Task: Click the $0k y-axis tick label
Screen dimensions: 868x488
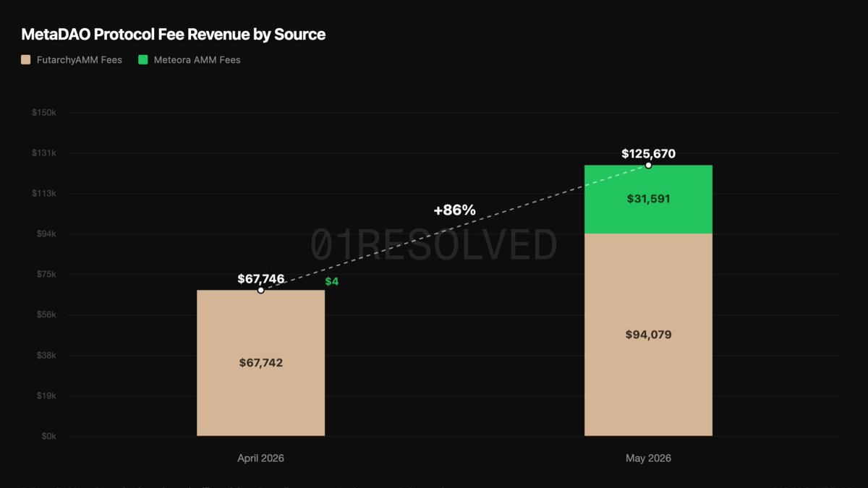Action: 48,437
